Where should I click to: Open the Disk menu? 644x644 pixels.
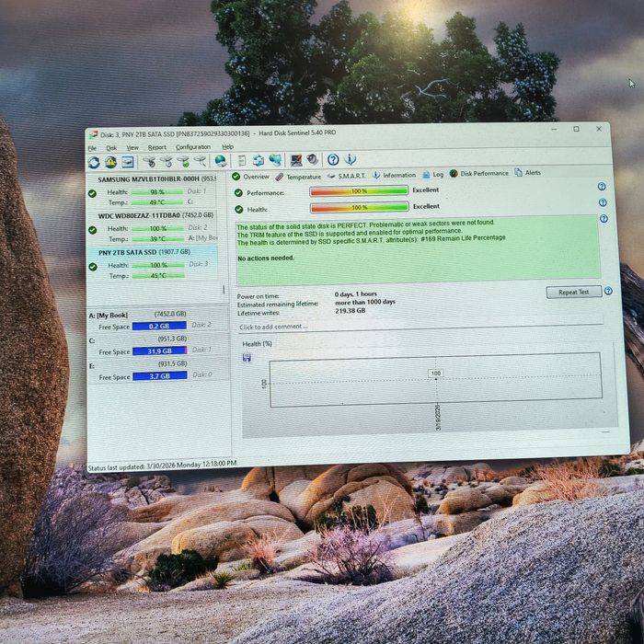point(111,148)
